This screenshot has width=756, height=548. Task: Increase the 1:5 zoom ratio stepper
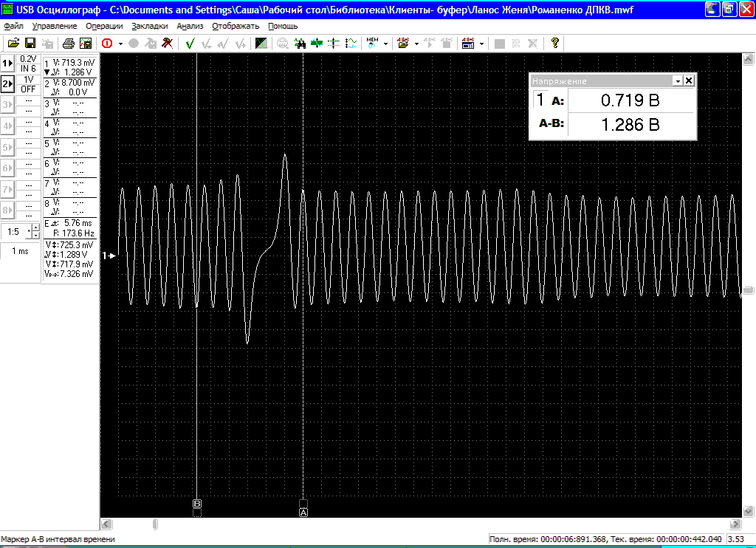35,227
